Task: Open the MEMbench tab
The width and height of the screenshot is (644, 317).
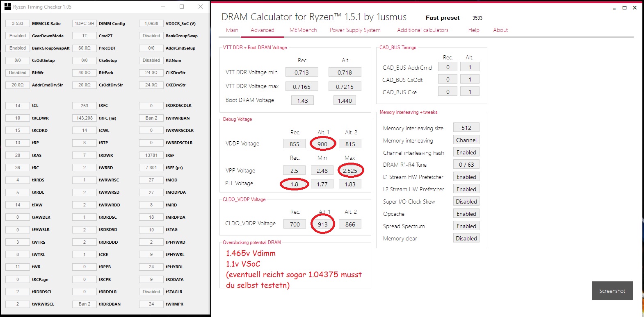Action: coord(303,30)
